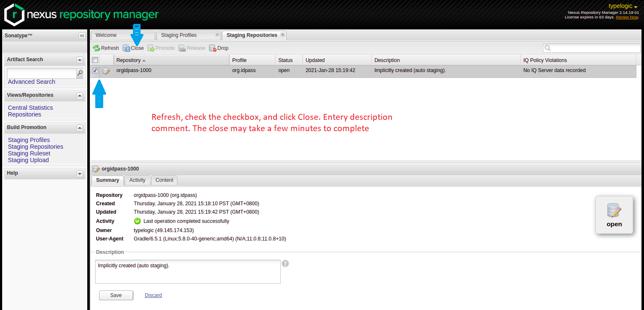This screenshot has height=310, width=644.
Task: Click the Nexus logo icon
Action: click(x=14, y=15)
